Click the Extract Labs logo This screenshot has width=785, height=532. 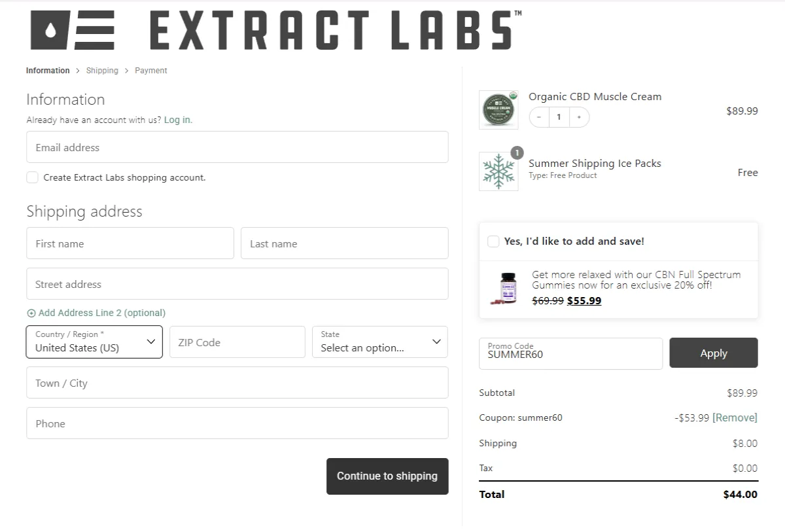click(x=275, y=30)
